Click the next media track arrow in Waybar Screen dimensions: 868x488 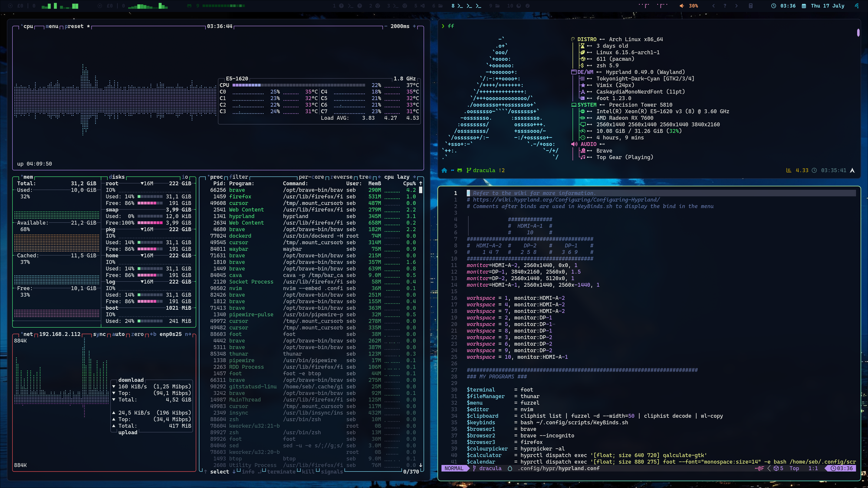pos(736,6)
